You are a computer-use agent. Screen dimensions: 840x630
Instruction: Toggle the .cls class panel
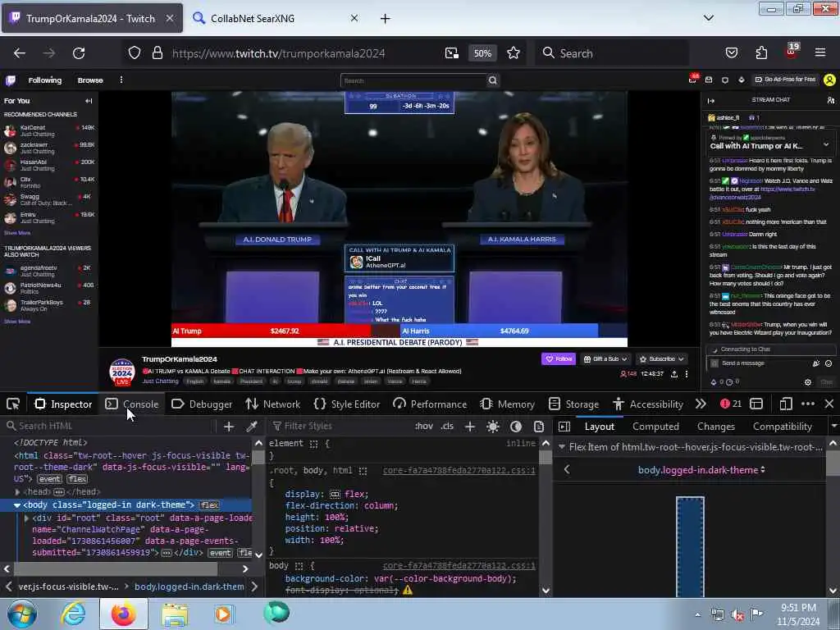tap(447, 427)
